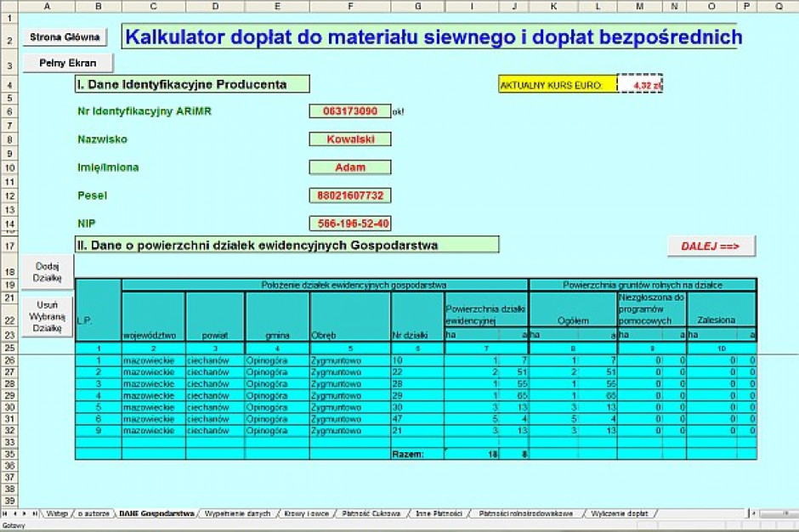This screenshot has height=532, width=799.
Task: Select the NIP value cell
Action: click(x=350, y=224)
